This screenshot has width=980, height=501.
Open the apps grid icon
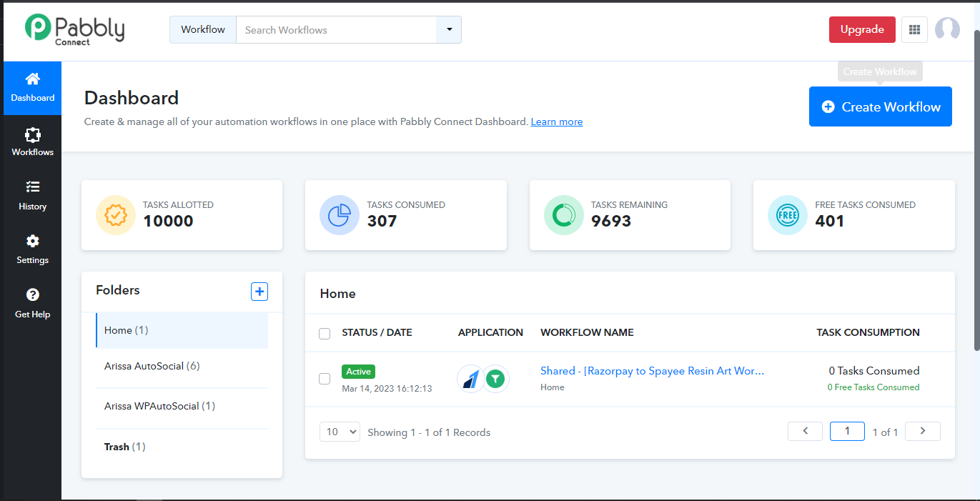click(914, 29)
